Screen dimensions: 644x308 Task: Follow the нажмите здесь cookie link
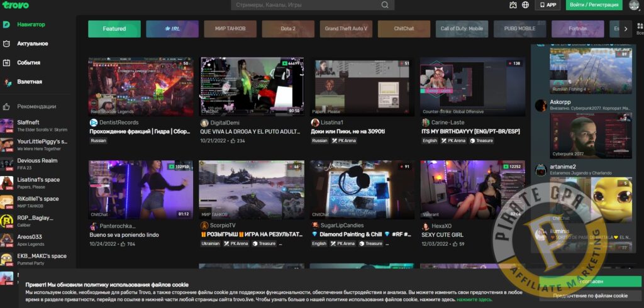[x=474, y=299]
